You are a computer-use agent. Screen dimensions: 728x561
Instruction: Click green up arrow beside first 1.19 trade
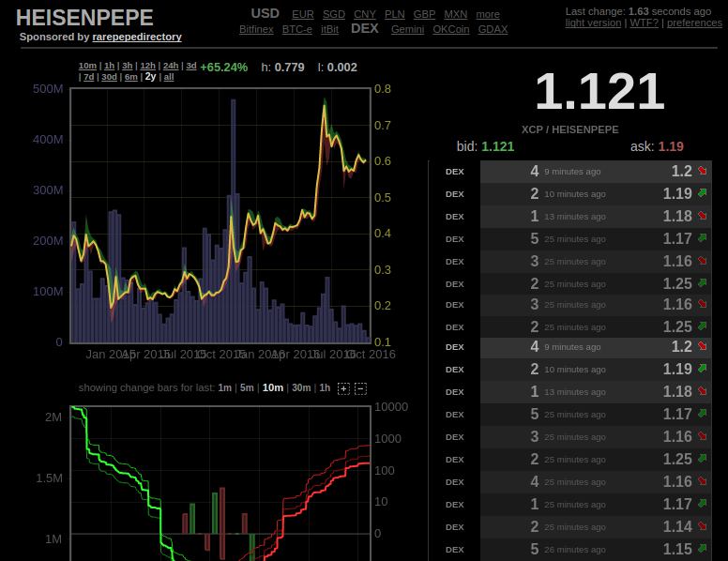click(x=702, y=193)
